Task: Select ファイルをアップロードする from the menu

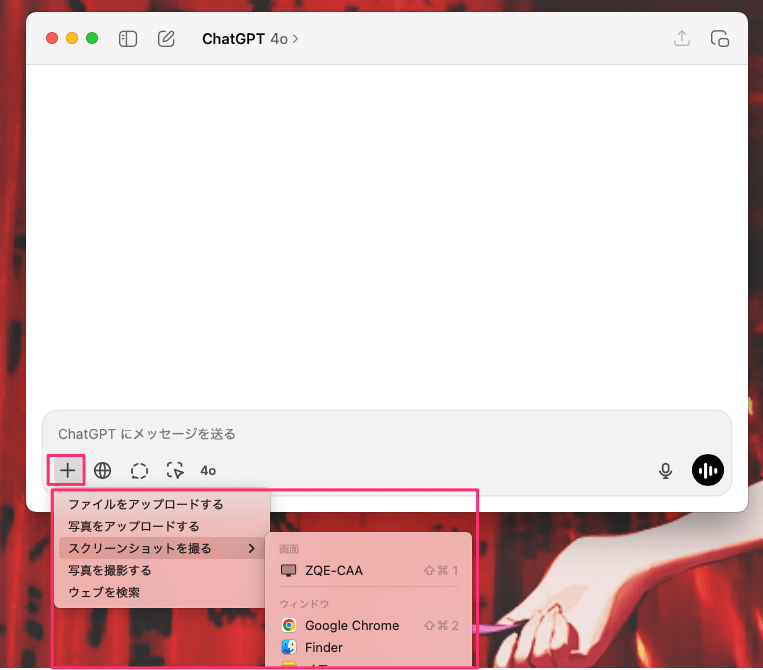Action: coord(146,504)
